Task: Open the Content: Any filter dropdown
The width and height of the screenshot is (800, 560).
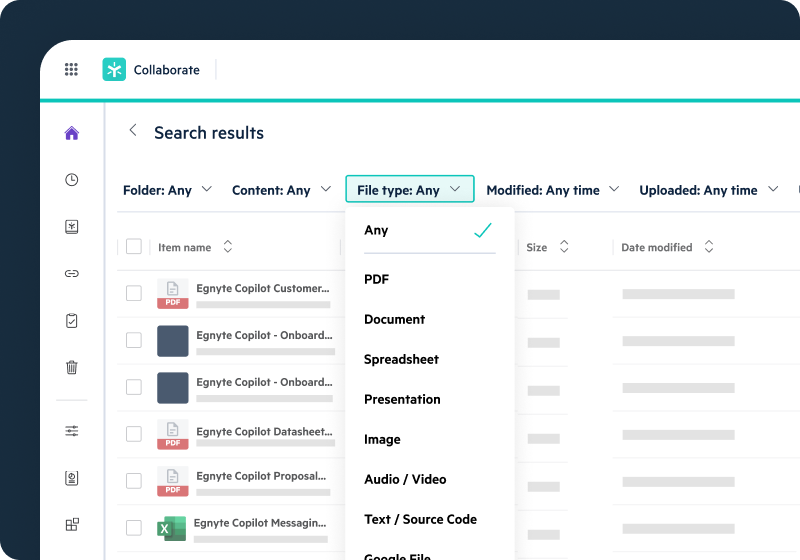Action: point(281,190)
